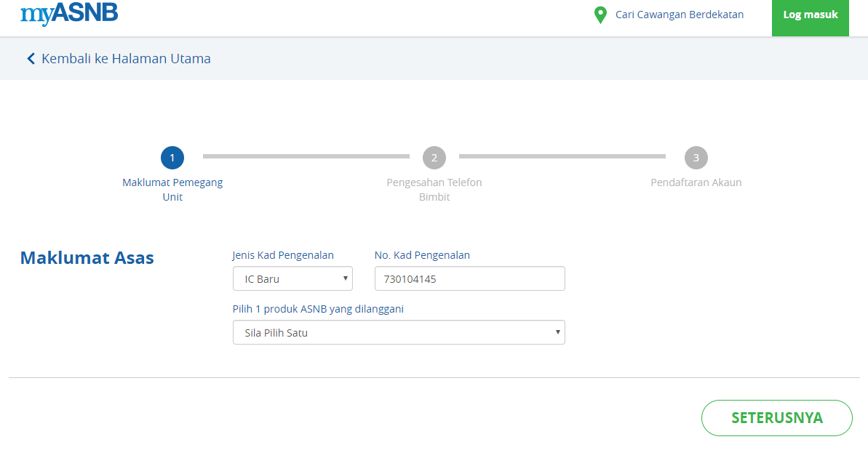Click the progress bar between steps 1 and 2

click(306, 156)
